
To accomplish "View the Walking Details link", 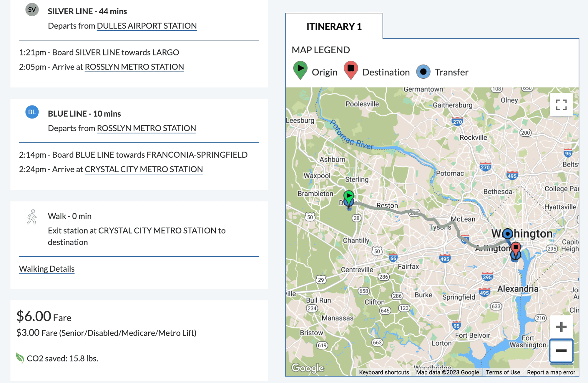I will (x=46, y=268).
